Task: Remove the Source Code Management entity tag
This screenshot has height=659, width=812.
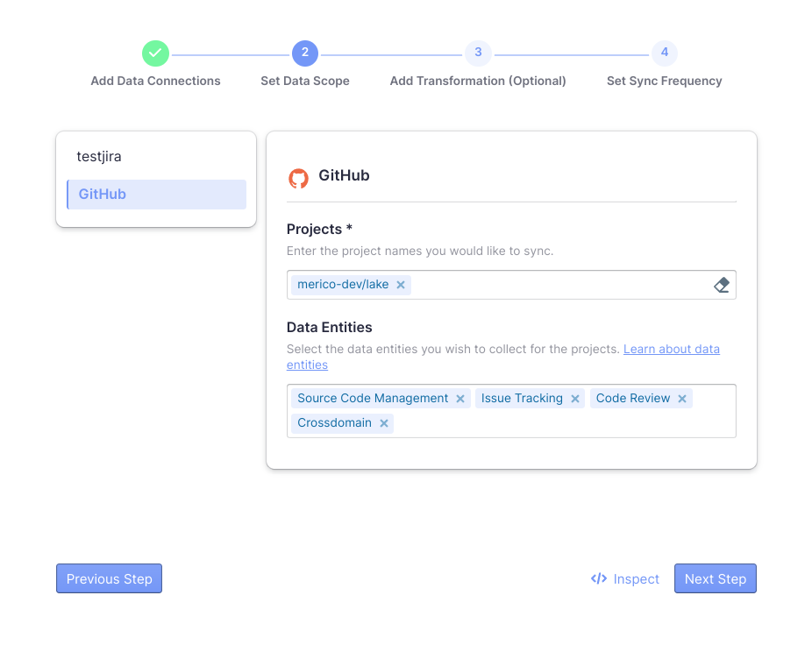Action: [x=459, y=399]
